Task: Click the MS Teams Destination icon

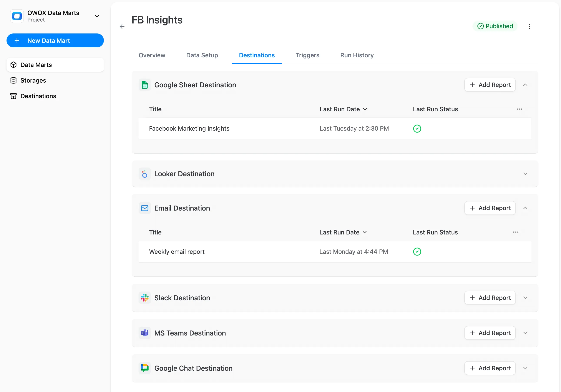Action: coord(145,333)
